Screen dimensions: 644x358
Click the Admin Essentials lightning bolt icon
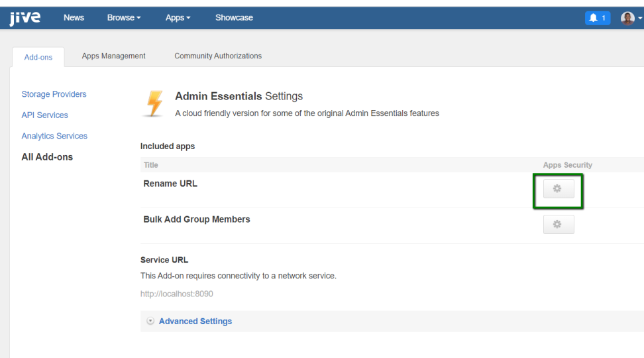point(154,103)
